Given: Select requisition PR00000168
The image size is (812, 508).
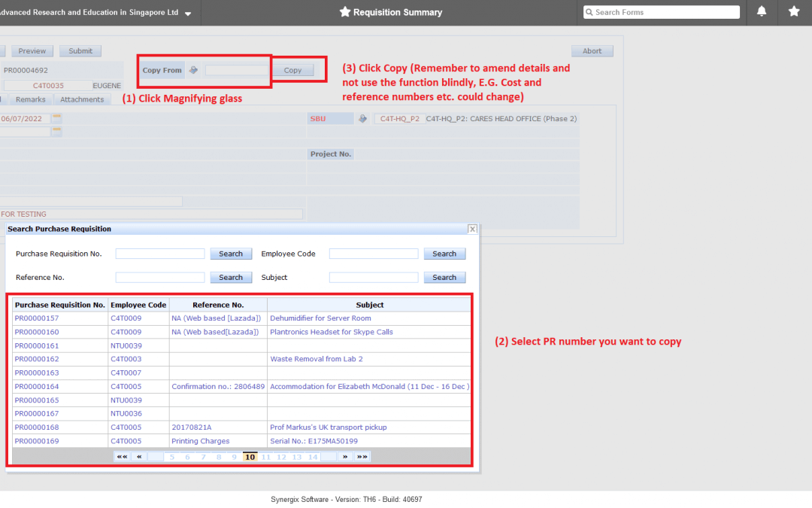Looking at the screenshot, I should [x=37, y=427].
